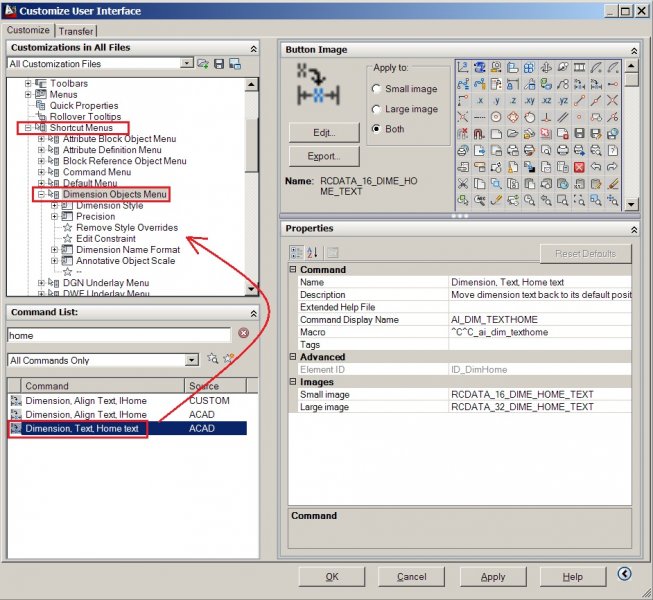Click the Macro value ^C^C_ai_dim_texthome

point(499,332)
